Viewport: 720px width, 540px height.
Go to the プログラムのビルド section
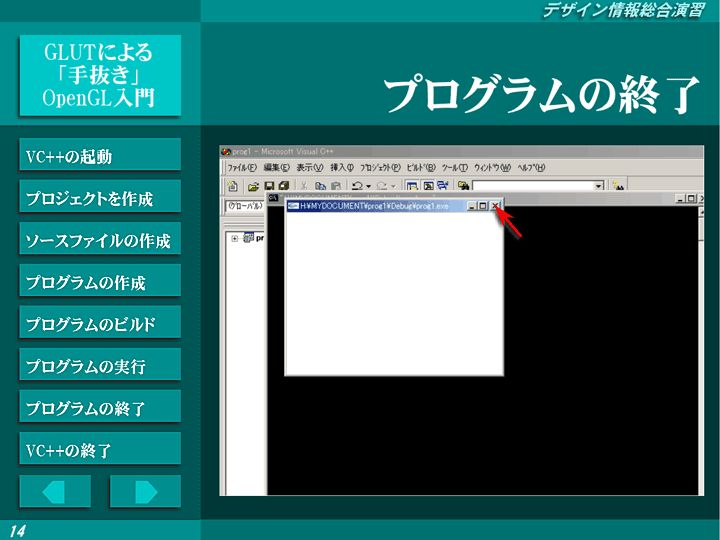[100, 322]
